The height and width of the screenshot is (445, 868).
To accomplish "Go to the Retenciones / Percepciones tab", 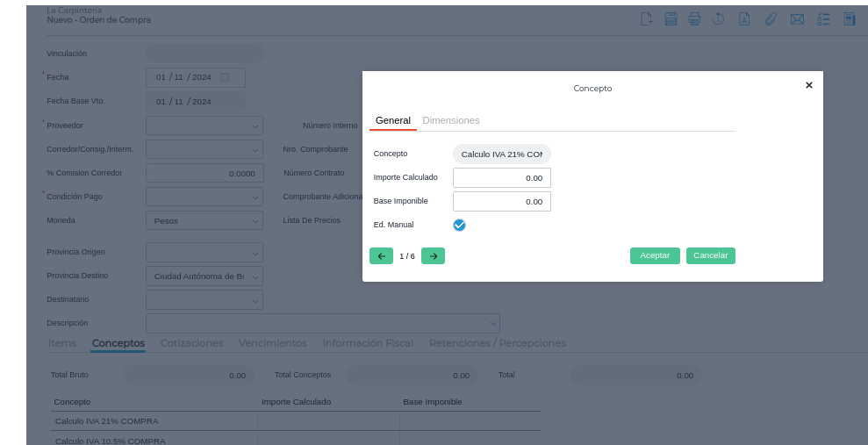I will 497,343.
